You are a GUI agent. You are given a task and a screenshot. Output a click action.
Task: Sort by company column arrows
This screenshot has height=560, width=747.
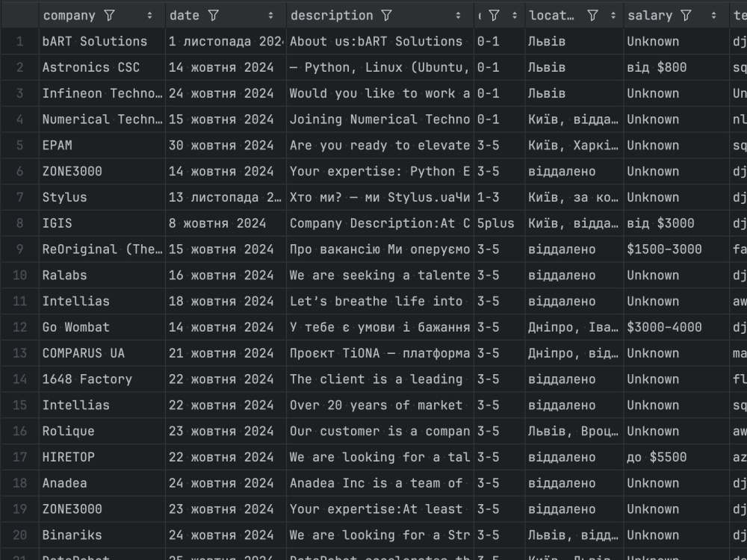coord(149,16)
